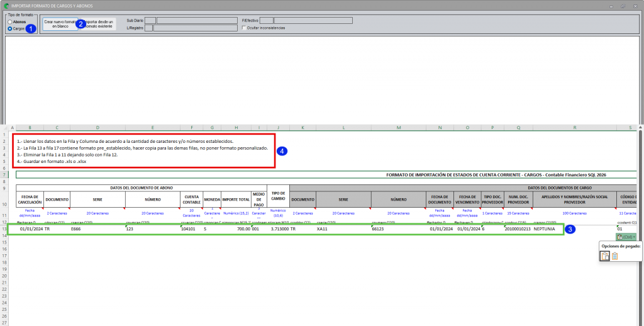This screenshot has height=326, width=644.
Task: Click cell with value 20100010213
Action: 518,228
